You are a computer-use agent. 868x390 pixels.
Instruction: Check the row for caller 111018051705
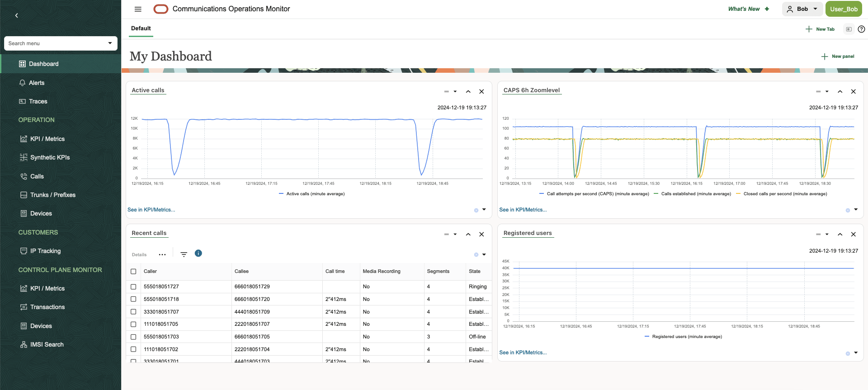(133, 324)
